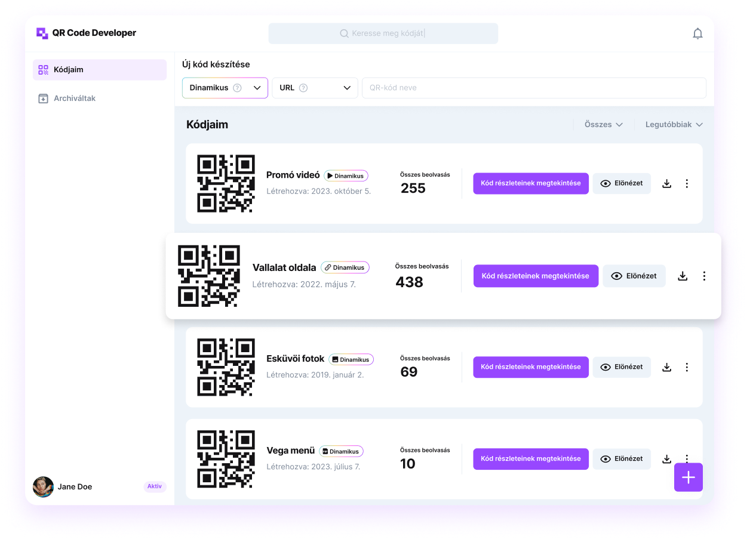
Task: Click Jane Doe's profile avatar
Action: pyautogui.click(x=43, y=487)
